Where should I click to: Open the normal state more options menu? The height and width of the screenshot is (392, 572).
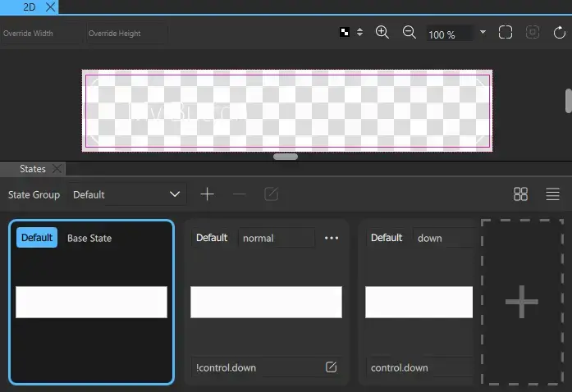(x=332, y=238)
